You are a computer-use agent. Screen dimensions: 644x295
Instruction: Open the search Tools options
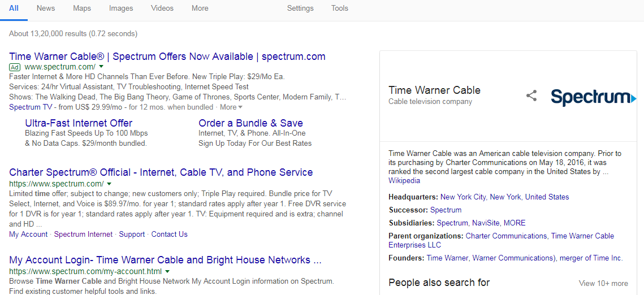340,8
